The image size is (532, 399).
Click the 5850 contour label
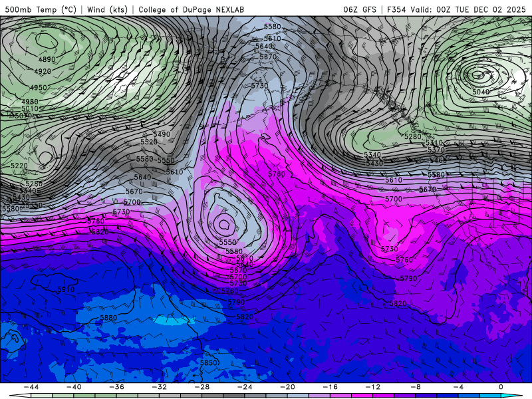point(208,362)
